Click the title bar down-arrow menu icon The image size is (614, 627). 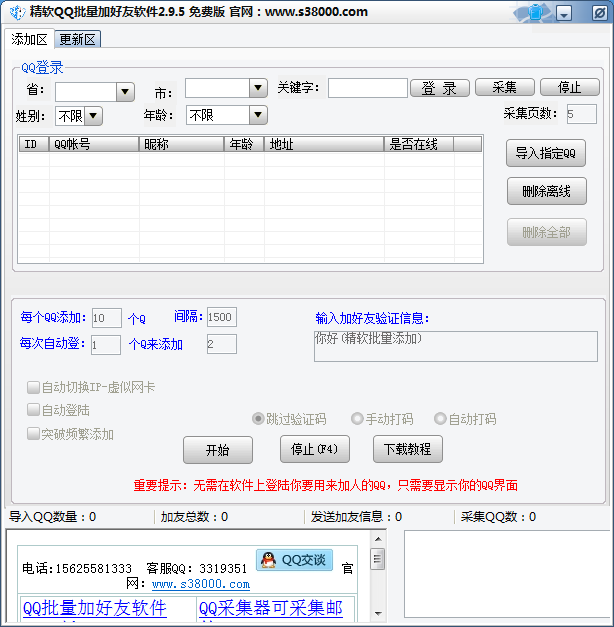(564, 14)
